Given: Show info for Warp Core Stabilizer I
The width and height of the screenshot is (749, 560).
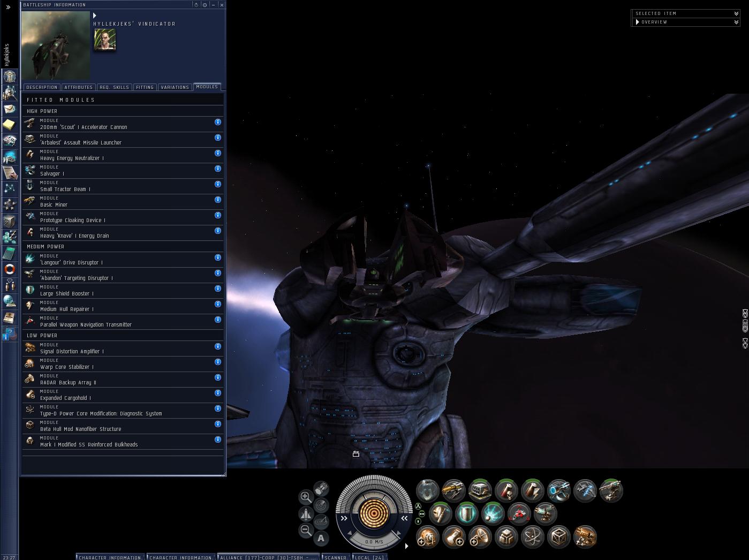Looking at the screenshot, I should pos(218,362).
